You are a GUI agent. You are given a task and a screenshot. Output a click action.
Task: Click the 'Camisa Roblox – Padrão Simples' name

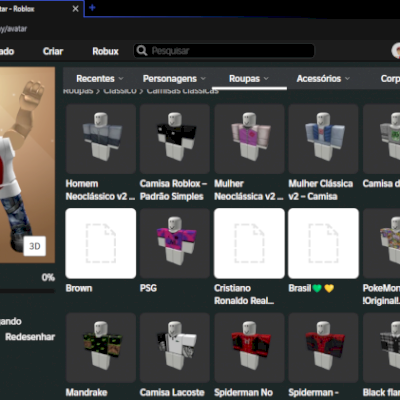(x=173, y=190)
